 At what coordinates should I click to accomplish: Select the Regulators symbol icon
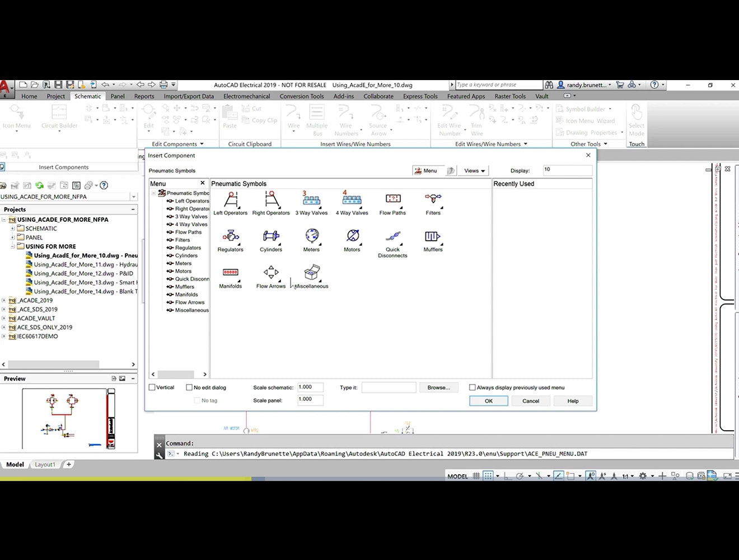pos(230,238)
